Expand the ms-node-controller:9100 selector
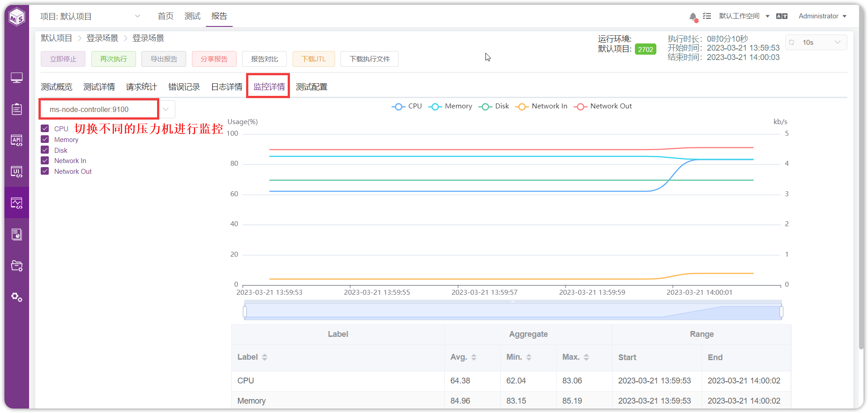 pyautogui.click(x=166, y=109)
